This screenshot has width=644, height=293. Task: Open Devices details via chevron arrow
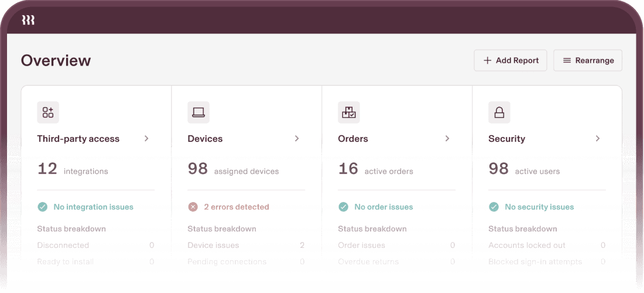click(x=297, y=139)
